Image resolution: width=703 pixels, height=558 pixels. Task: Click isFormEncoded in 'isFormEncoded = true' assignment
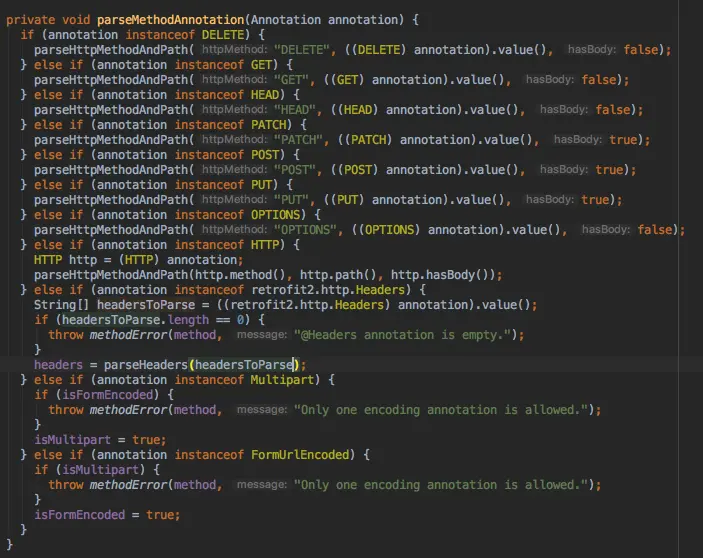point(79,515)
